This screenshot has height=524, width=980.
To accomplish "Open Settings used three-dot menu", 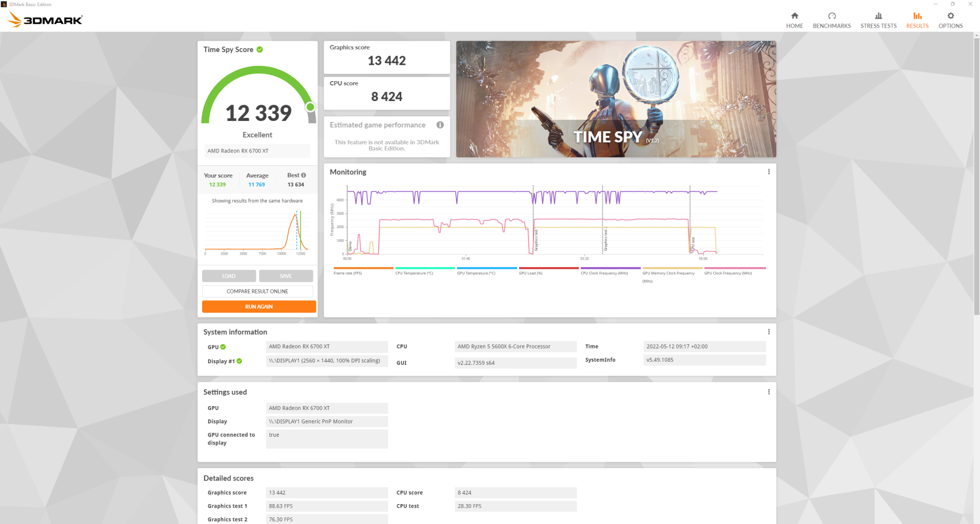I will 769,392.
